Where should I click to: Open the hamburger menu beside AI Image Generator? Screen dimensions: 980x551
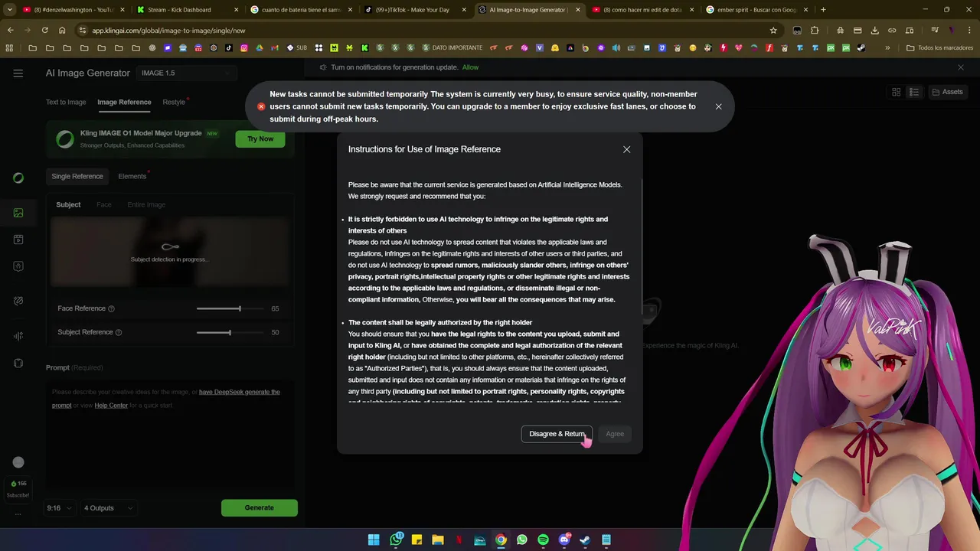18,73
